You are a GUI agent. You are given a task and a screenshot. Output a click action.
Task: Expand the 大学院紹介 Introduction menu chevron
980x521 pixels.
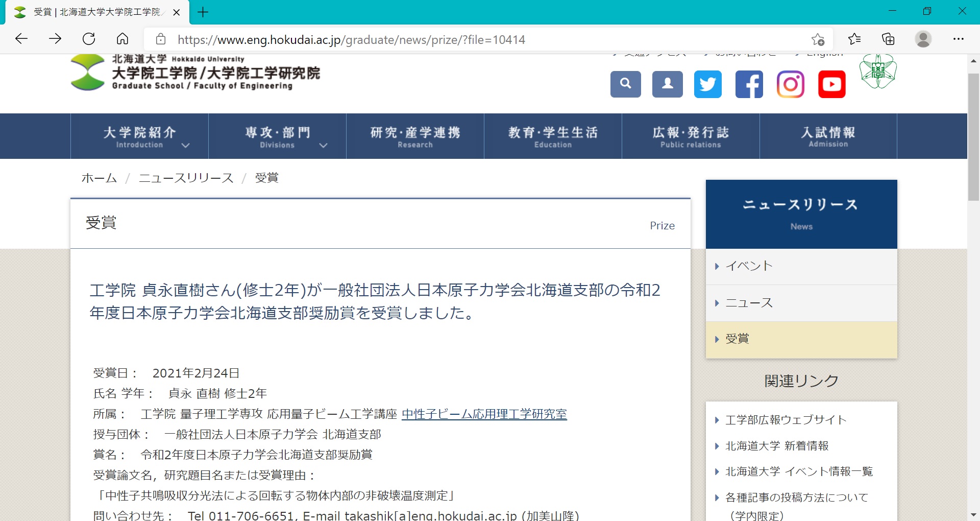tap(186, 146)
